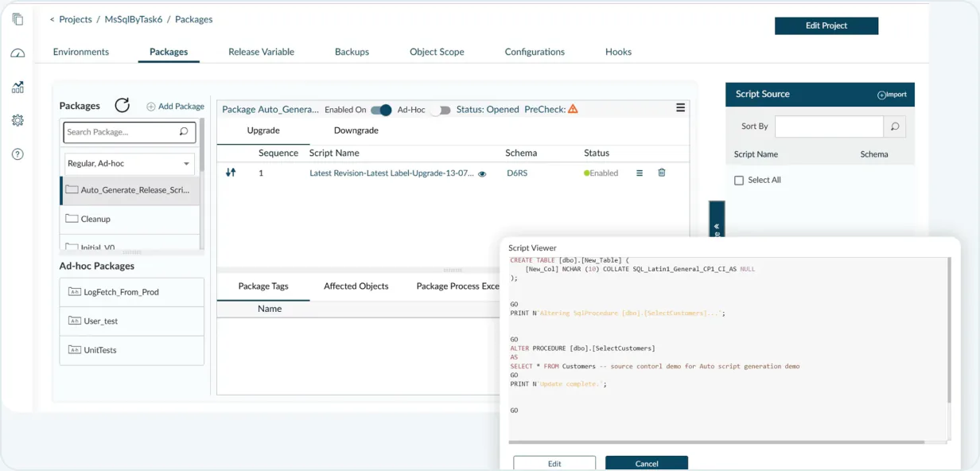Click Cancel in Script Viewer

[x=647, y=463]
